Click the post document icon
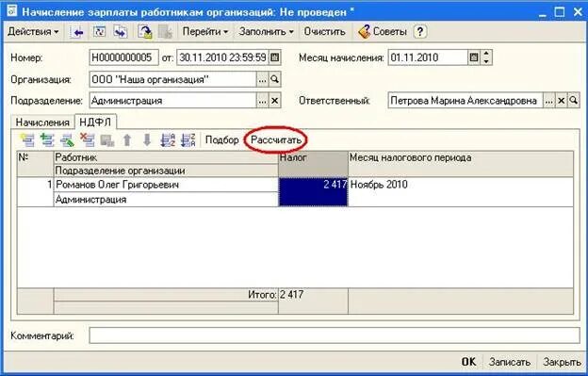Image resolution: width=588 pixels, height=376 pixels. [145, 32]
